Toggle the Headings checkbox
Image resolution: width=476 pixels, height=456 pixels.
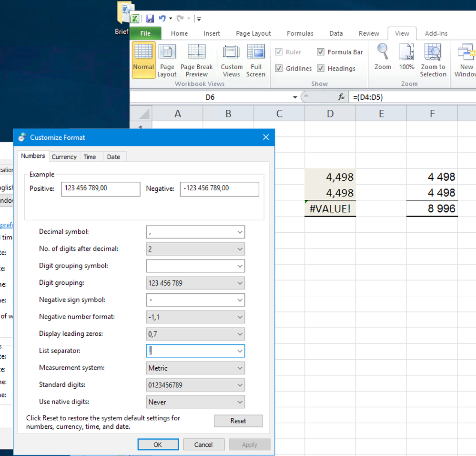point(321,68)
